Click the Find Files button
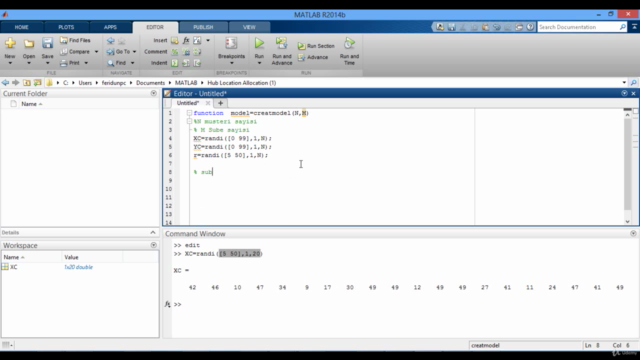 click(x=75, y=40)
